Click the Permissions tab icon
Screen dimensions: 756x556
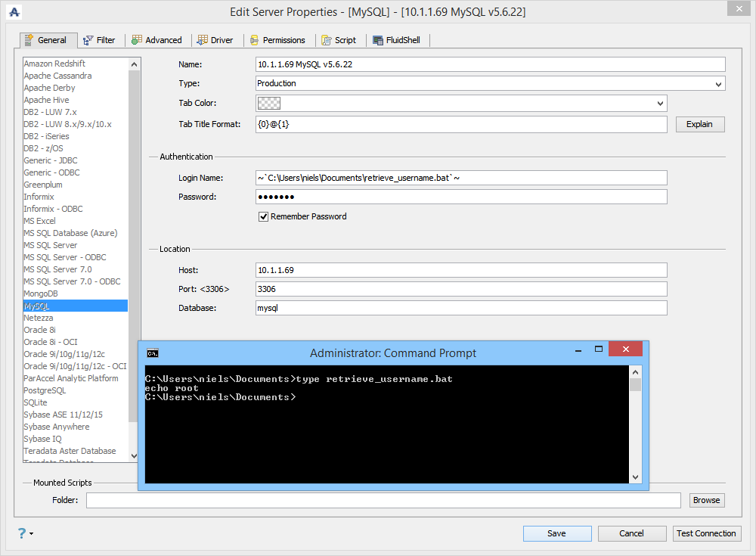click(x=254, y=40)
